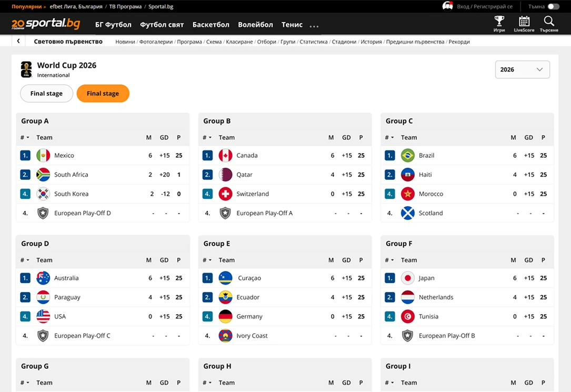This screenshot has width=571, height=392.
Task: Click the Switzerland flag icon
Action: click(225, 194)
